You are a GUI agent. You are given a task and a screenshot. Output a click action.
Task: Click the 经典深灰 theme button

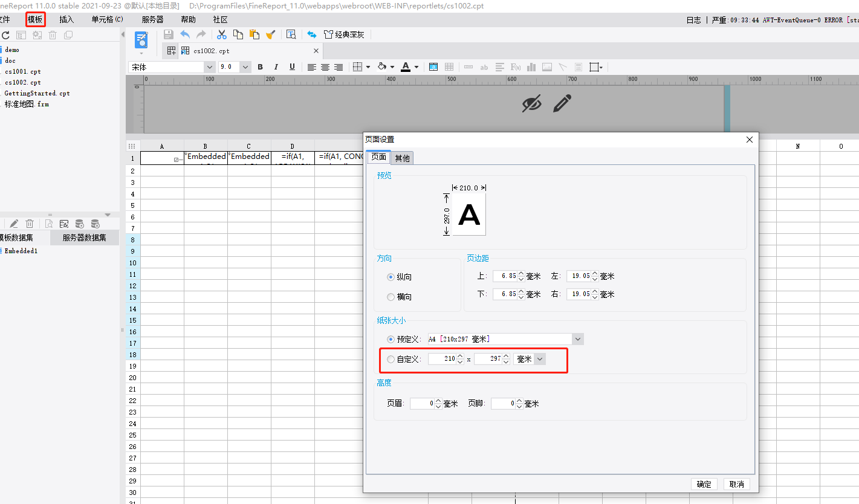[345, 34]
